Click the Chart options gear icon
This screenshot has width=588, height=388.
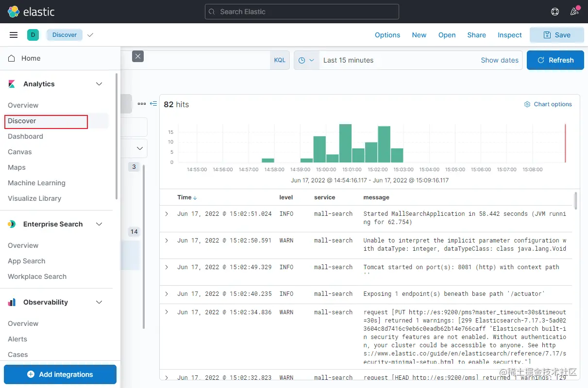click(527, 104)
